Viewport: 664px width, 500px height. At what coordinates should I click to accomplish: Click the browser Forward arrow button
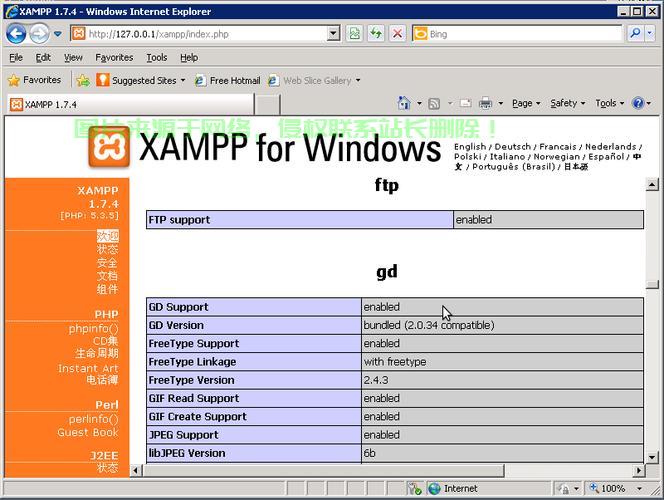point(39,34)
